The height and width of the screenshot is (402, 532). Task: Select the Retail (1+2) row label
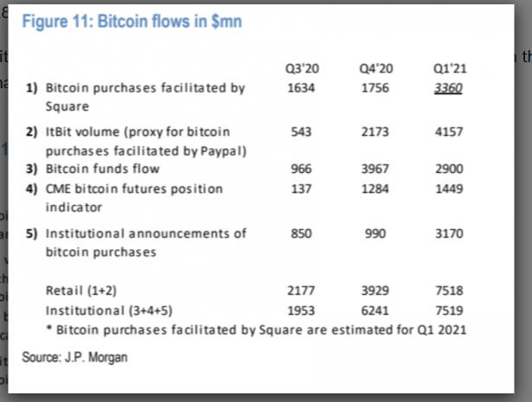coord(81,290)
